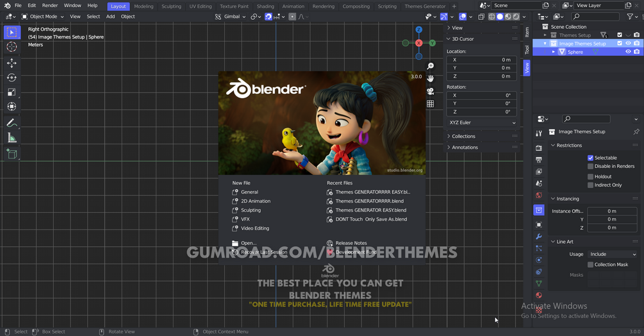Click the outliner search field
644x336 pixels.
595,17
